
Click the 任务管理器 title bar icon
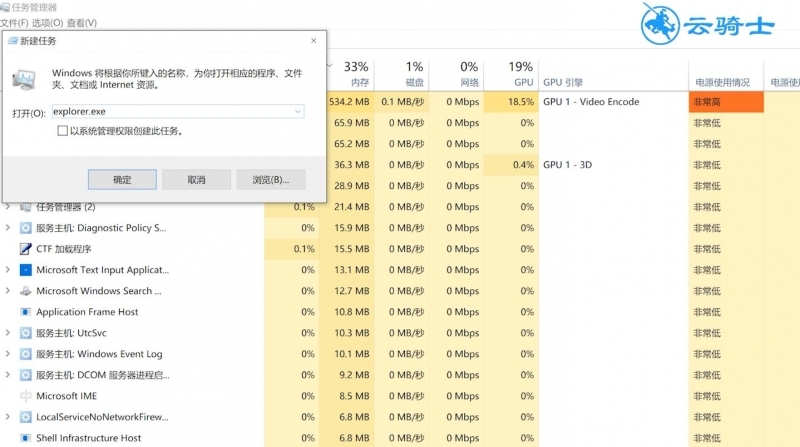(5, 7)
